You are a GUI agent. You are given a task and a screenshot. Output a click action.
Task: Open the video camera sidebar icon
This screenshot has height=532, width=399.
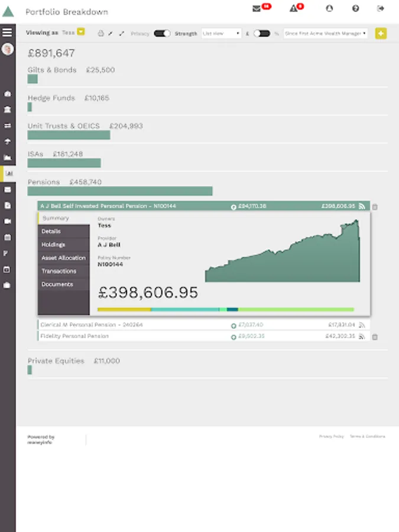8,221
